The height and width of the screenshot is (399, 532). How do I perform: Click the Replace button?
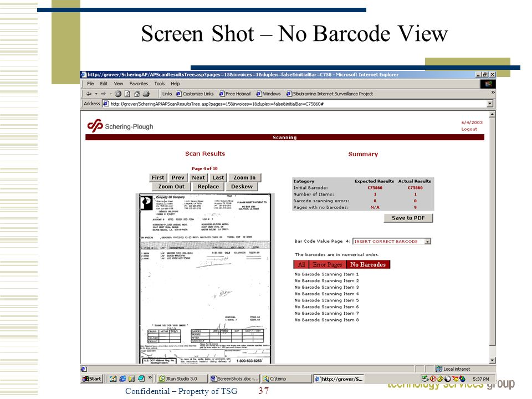point(208,187)
